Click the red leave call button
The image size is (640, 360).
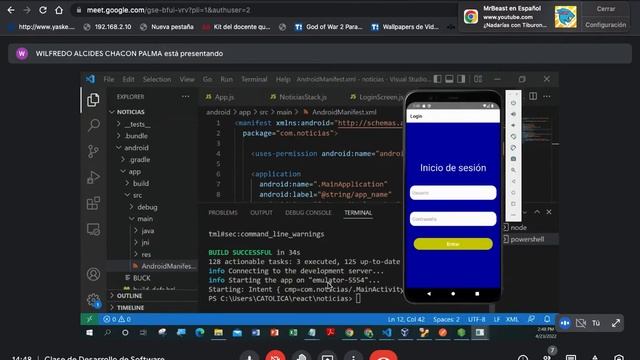pos(383,357)
